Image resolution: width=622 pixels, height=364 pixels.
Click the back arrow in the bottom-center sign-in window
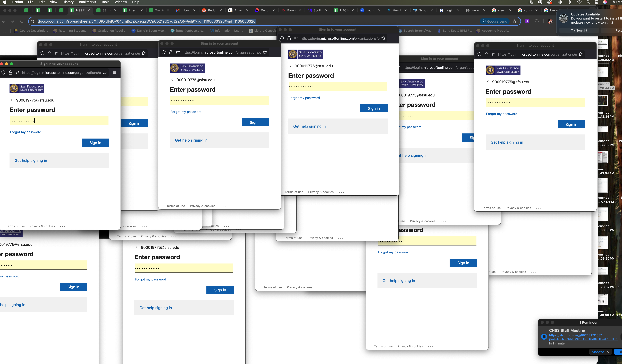137,247
